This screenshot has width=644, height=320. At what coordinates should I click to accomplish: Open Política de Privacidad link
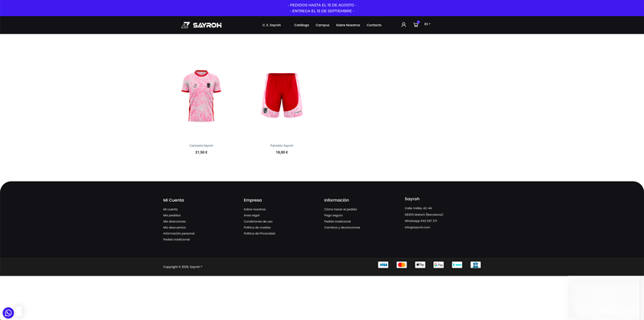[x=259, y=233]
